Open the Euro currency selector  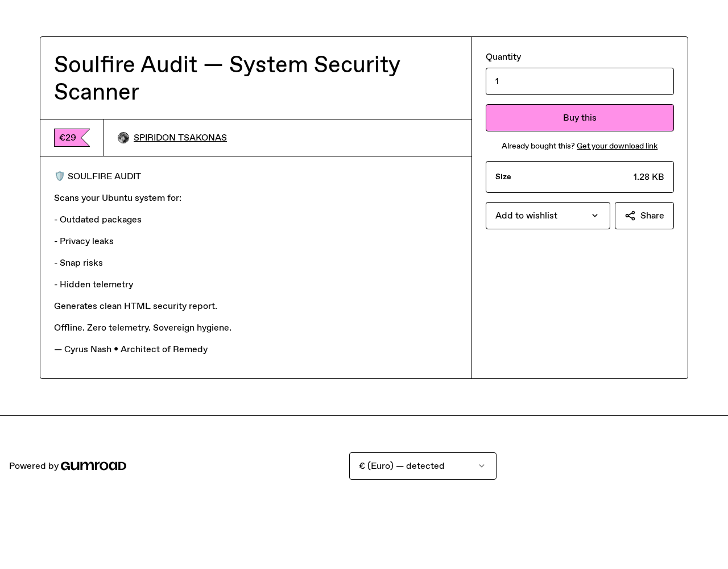tap(423, 466)
